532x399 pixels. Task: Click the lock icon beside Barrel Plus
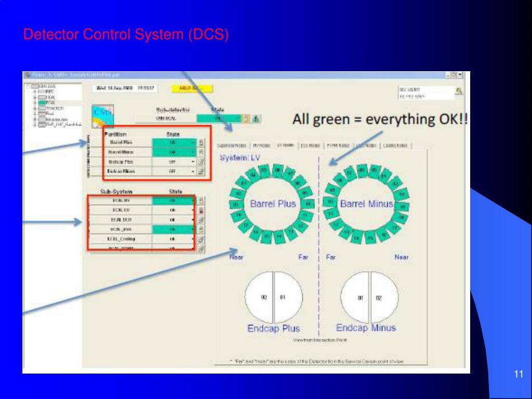pyautogui.click(x=201, y=142)
